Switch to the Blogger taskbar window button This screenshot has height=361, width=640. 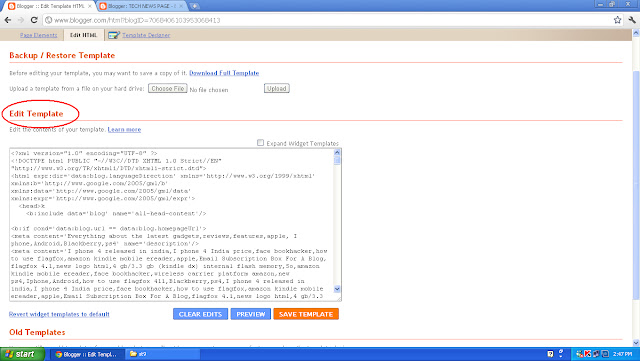tap(86, 354)
